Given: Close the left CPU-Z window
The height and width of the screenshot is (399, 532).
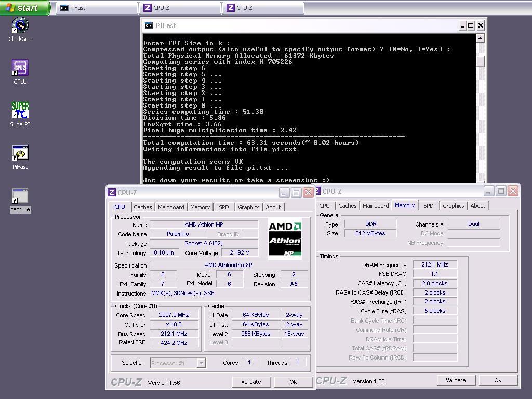Looking at the screenshot, I should click(308, 193).
